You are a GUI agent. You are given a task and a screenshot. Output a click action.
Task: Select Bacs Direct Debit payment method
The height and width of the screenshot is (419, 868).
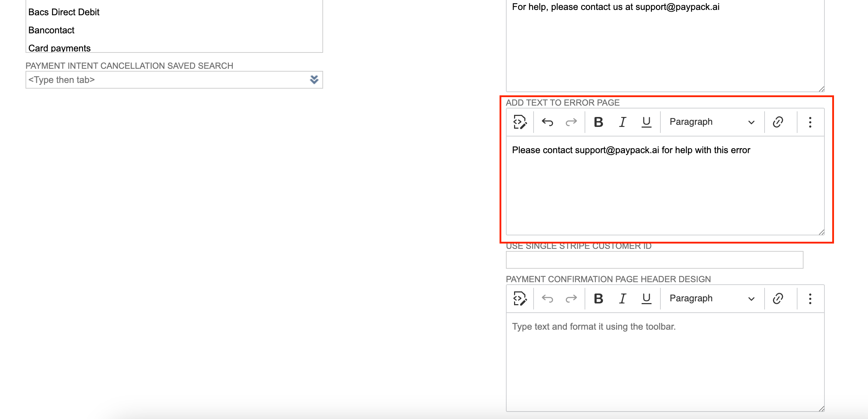(64, 12)
